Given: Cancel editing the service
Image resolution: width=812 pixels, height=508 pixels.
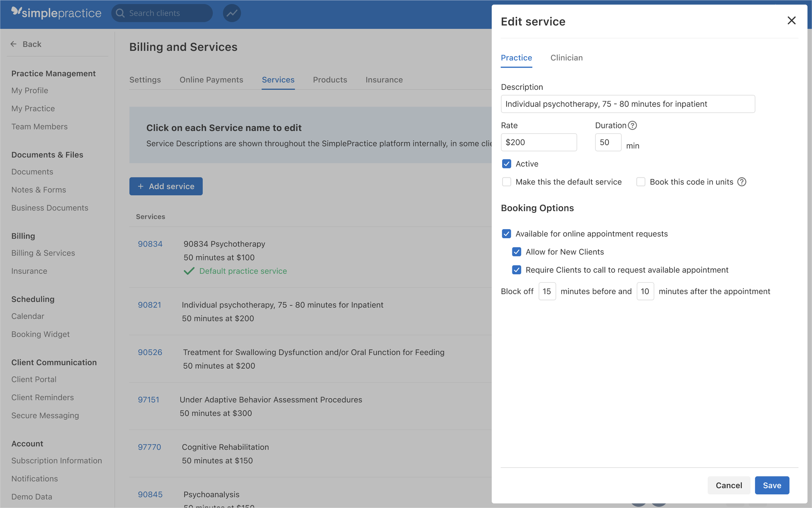Looking at the screenshot, I should (x=729, y=485).
